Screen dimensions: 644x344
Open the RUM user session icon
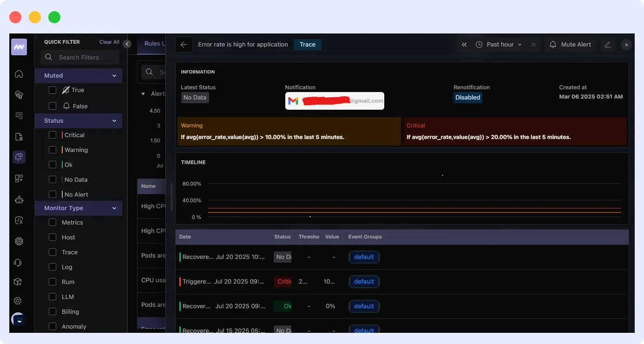pos(19,220)
